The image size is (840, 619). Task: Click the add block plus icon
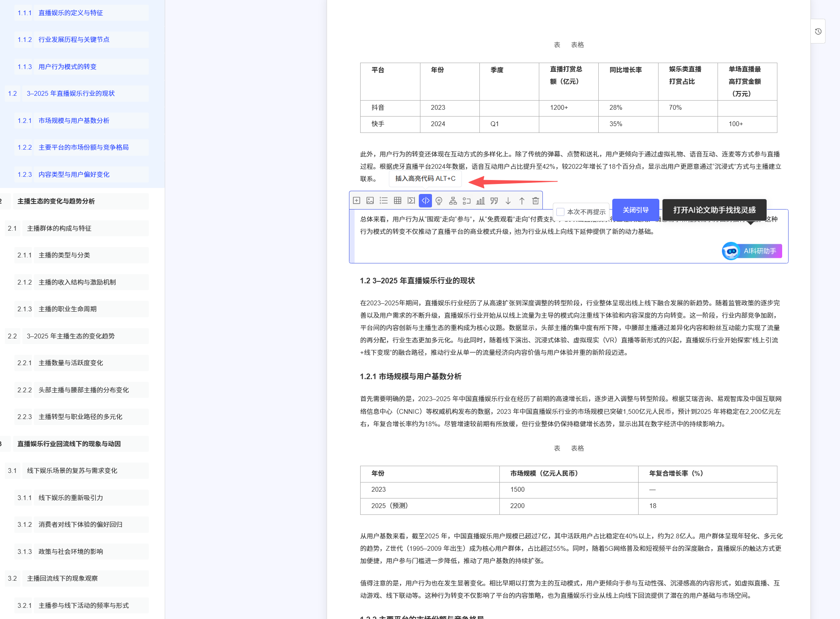[x=357, y=201]
